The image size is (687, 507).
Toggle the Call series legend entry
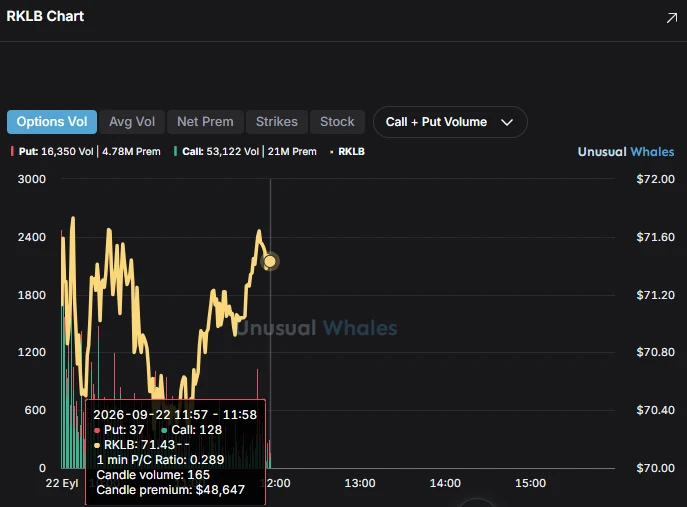245,152
